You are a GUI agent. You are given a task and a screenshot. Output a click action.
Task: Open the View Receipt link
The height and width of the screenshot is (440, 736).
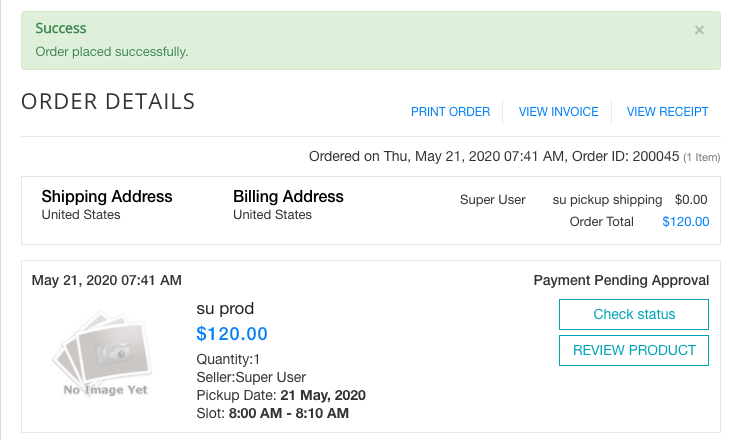coord(667,112)
